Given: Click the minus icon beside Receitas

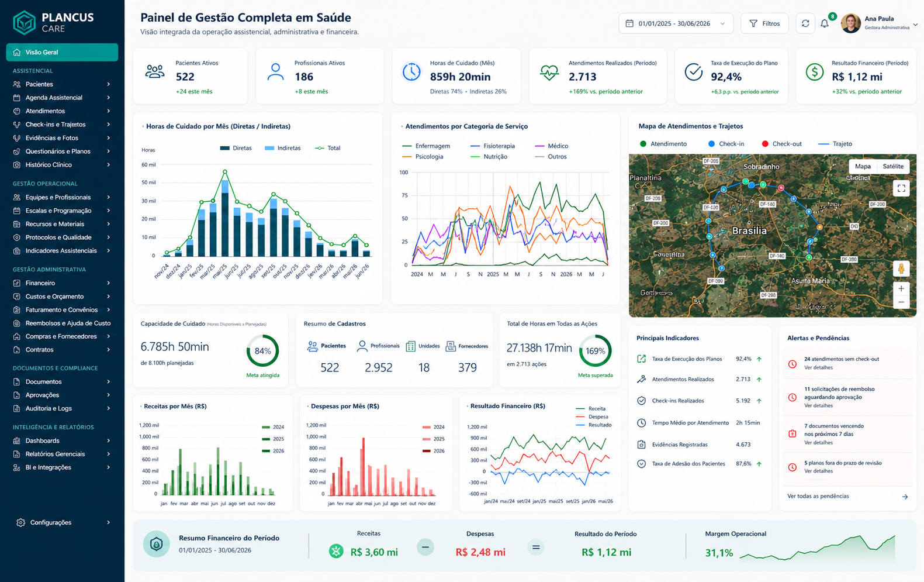Looking at the screenshot, I should tap(425, 547).
